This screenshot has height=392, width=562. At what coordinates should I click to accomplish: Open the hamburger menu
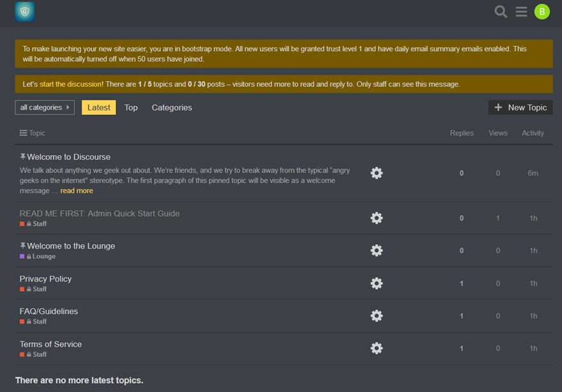tap(521, 11)
